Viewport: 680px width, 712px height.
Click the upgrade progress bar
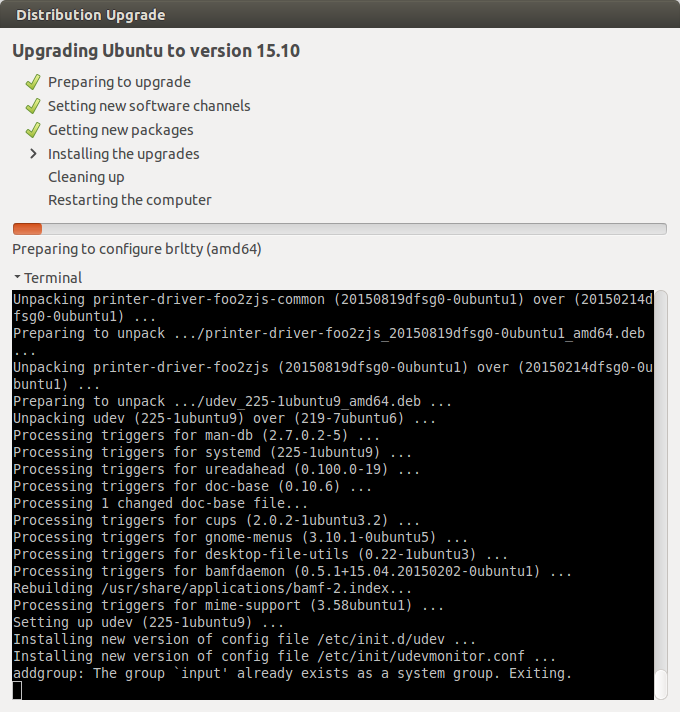[340, 229]
